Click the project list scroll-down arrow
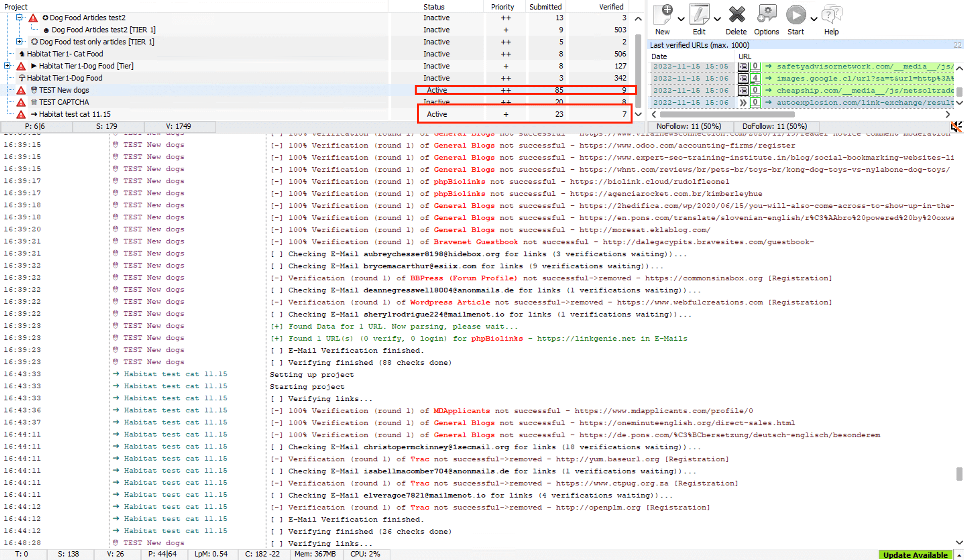Viewport: 964px width, 560px height. (x=638, y=114)
